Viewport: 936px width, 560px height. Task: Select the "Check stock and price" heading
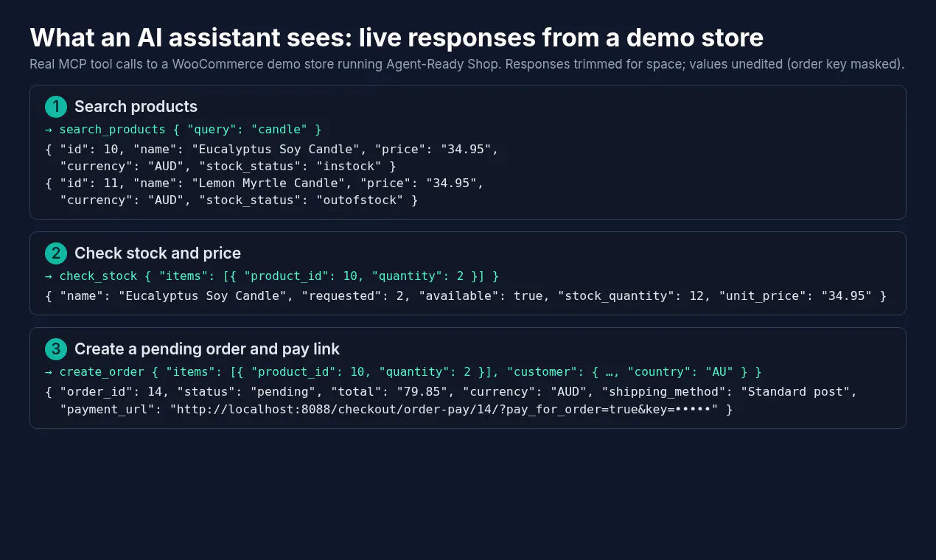coord(158,253)
